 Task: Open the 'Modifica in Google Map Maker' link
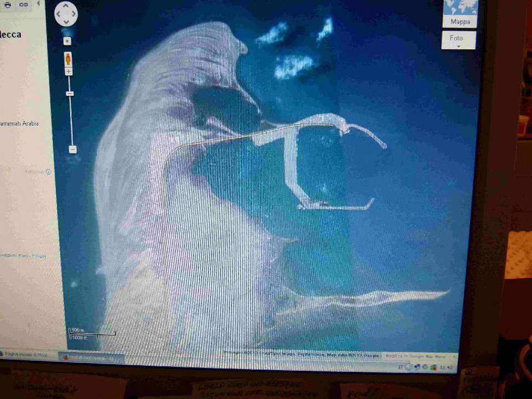click(416, 356)
